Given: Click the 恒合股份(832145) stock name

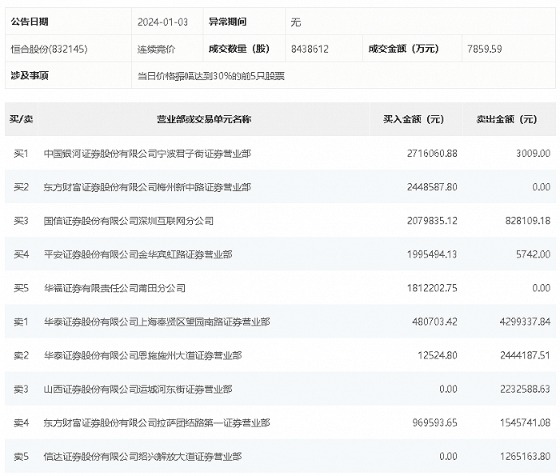Looking at the screenshot, I should 49,49.
